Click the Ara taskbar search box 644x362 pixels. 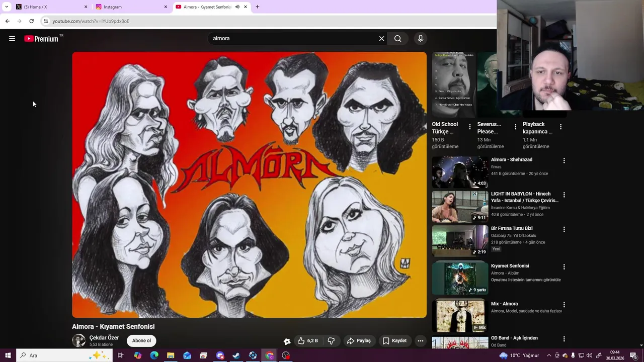click(x=64, y=355)
